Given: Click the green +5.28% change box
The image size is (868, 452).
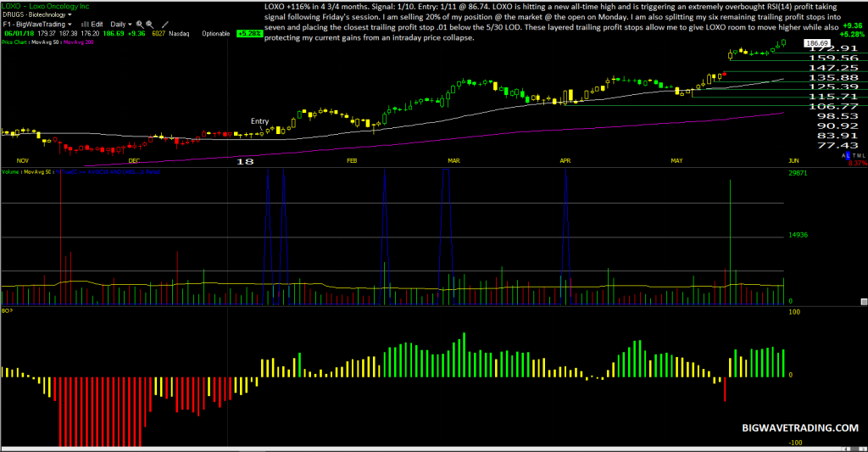Looking at the screenshot, I should pyautogui.click(x=250, y=33).
